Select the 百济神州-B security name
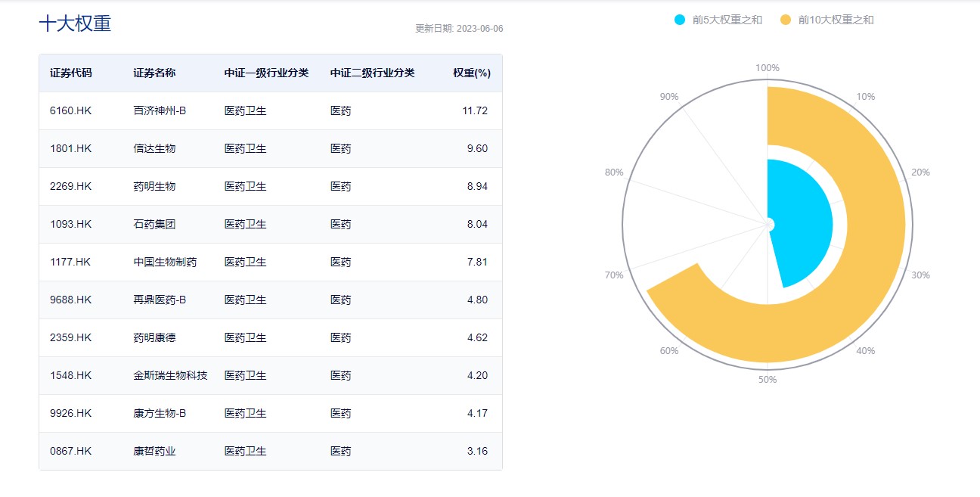This screenshot has height=497, width=980. click(x=160, y=110)
